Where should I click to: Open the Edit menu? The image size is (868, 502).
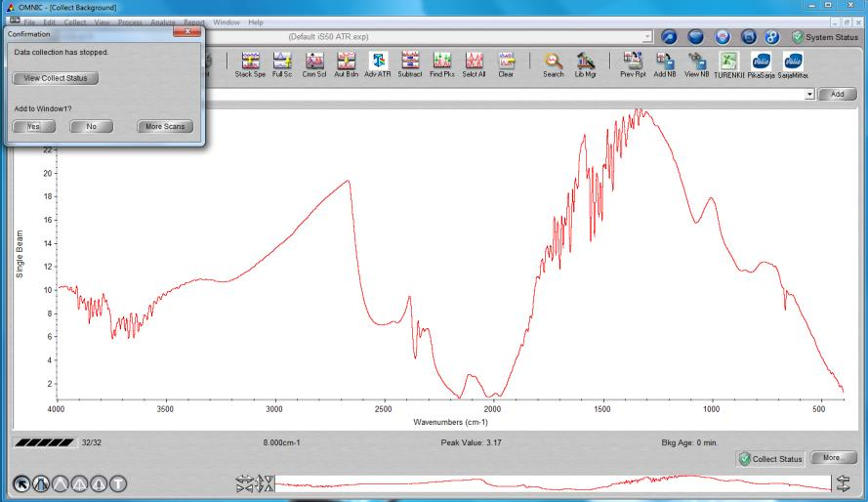(x=49, y=22)
